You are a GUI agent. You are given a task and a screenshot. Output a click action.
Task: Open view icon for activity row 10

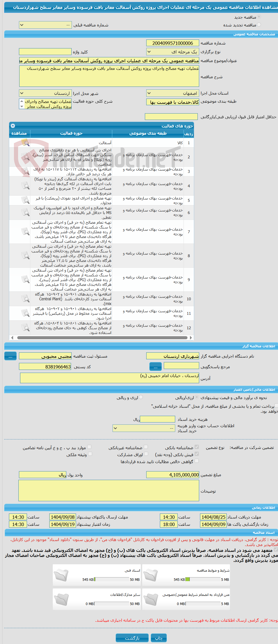coord(25,299)
